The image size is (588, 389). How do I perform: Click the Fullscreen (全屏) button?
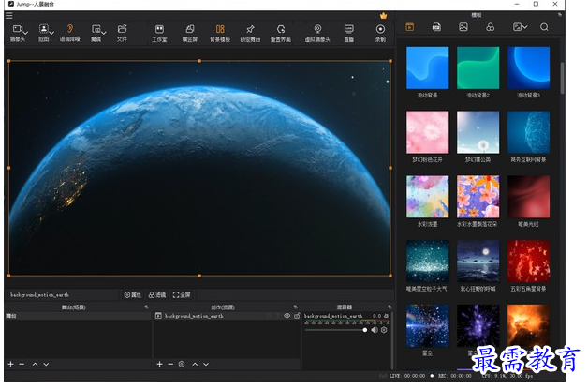pos(182,295)
